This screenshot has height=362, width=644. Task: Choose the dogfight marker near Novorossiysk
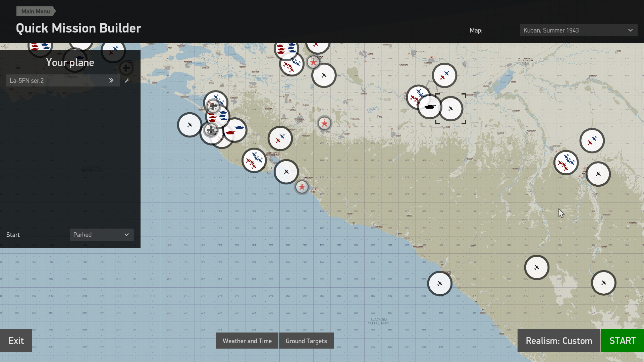pos(254,160)
